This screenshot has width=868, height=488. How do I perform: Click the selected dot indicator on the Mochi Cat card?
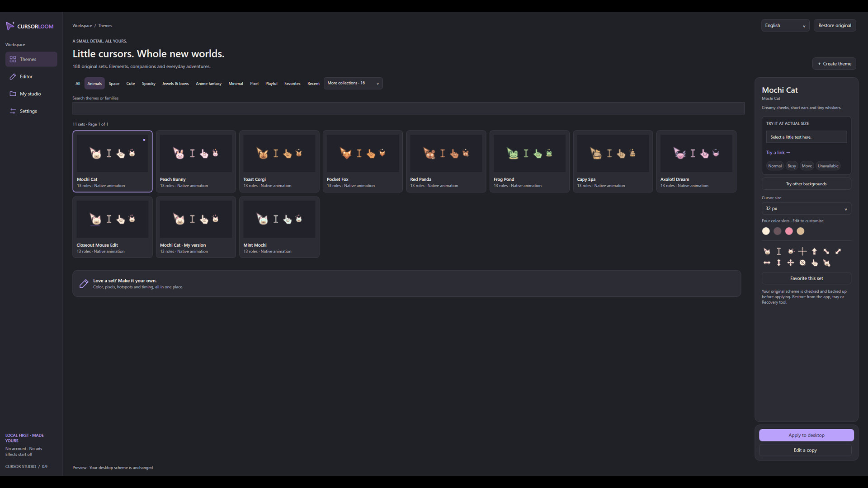144,140
